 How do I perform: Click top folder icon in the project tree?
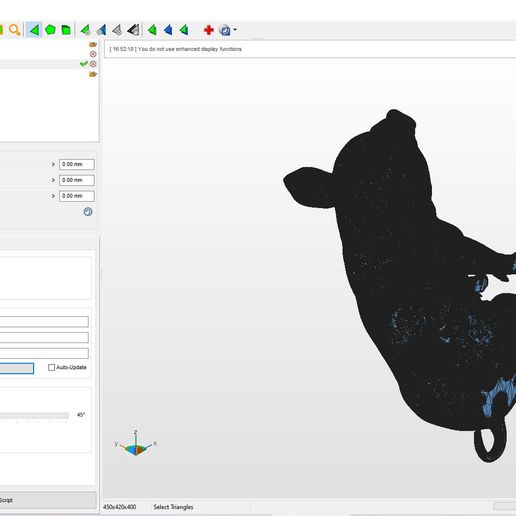click(93, 44)
